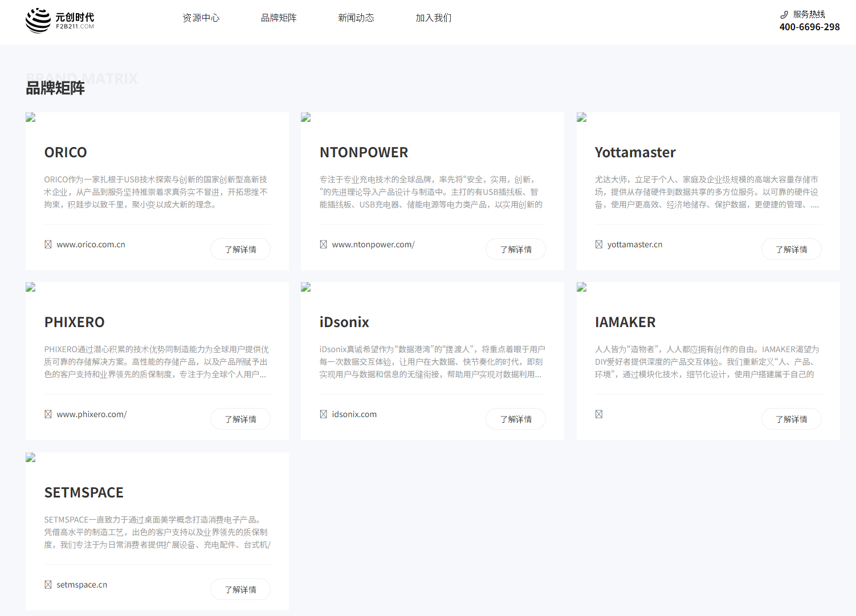
Task: Click the SETMSPACE card broken image icon
Action: [31, 458]
